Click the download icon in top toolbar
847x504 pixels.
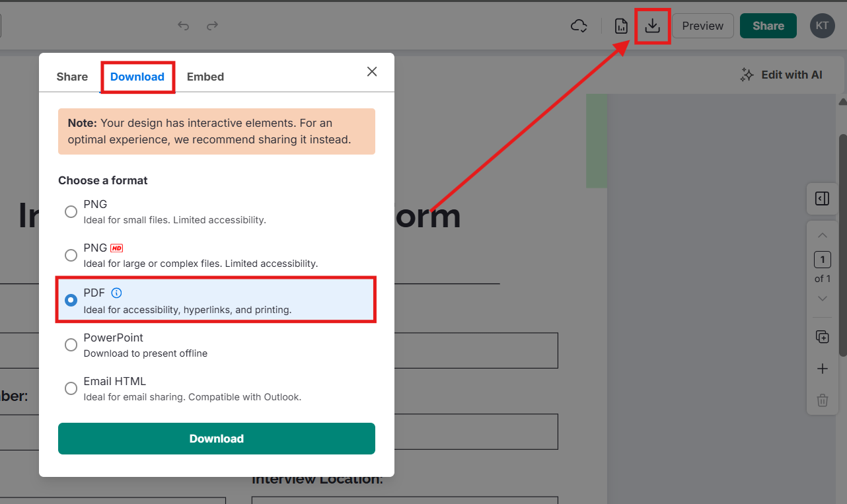pyautogui.click(x=653, y=26)
